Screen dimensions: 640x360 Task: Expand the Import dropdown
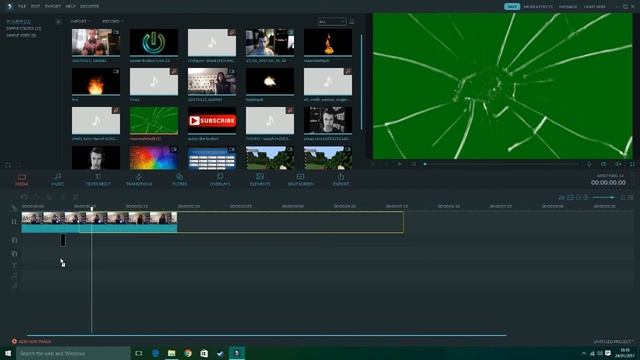[80, 21]
